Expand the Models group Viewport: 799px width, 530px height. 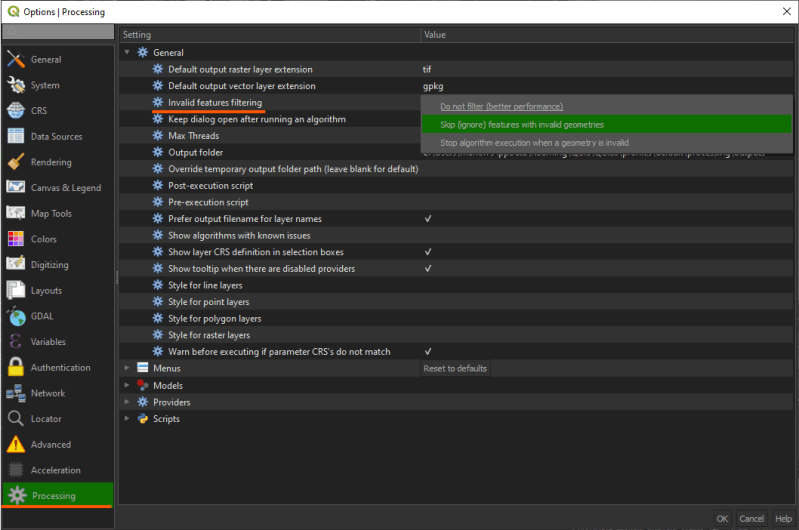(x=127, y=385)
